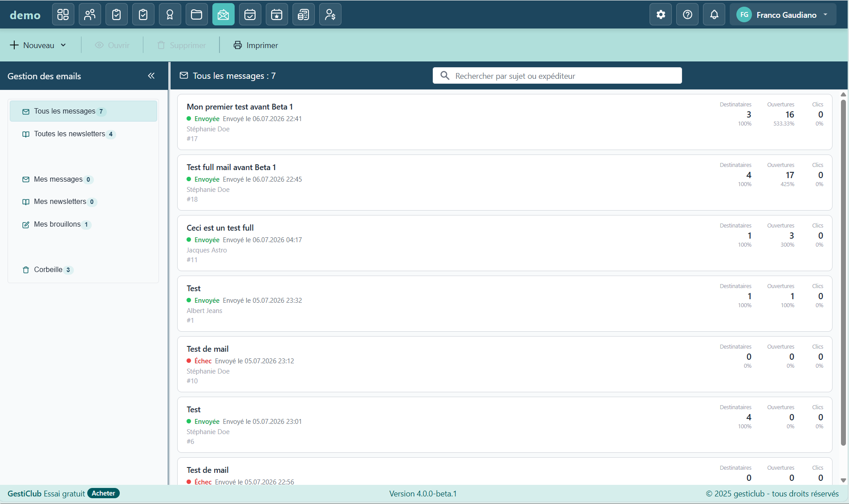Click the Gestion des emails panel title
This screenshot has height=504, width=849.
tap(44, 76)
